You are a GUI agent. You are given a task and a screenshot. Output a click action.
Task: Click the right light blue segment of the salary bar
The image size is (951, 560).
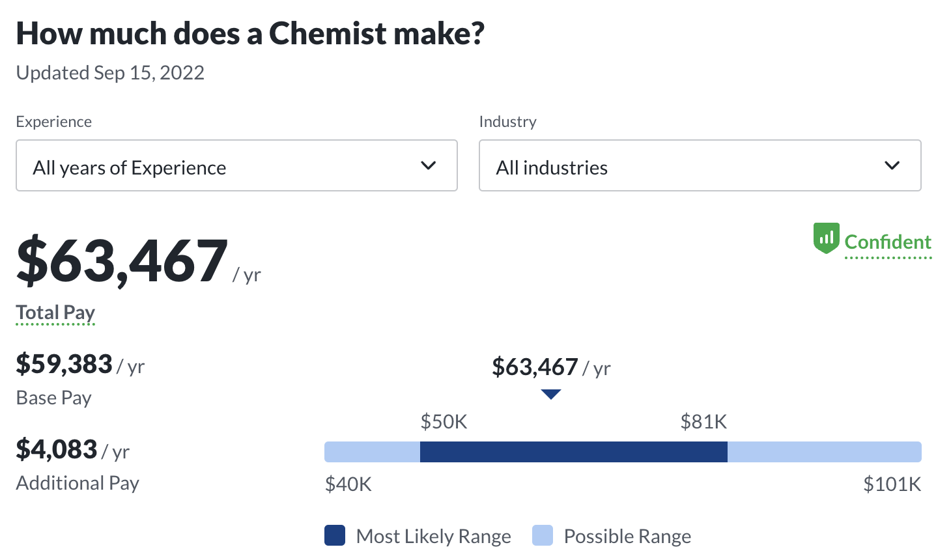click(x=824, y=452)
